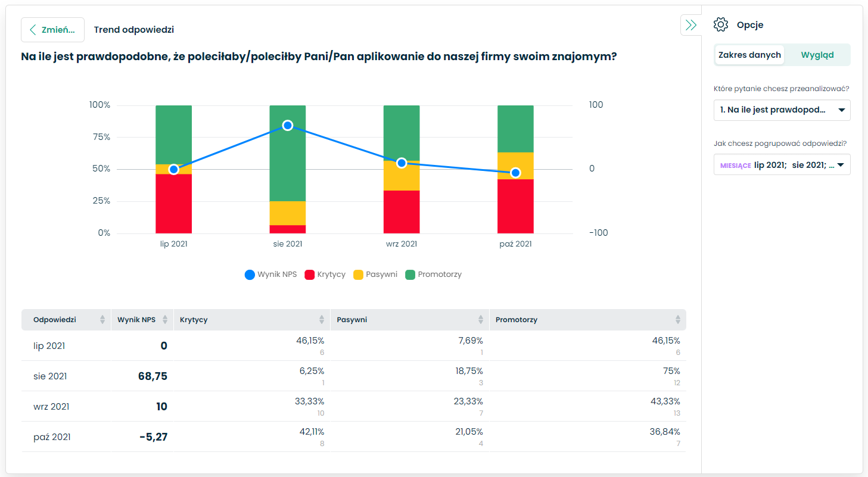The image size is (868, 477).
Task: Click the NPS data point for lip 2021
Action: coord(174,169)
